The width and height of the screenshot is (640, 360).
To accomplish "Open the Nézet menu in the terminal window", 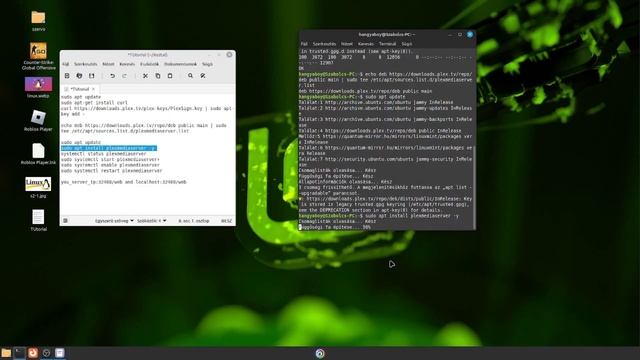I will [x=347, y=44].
